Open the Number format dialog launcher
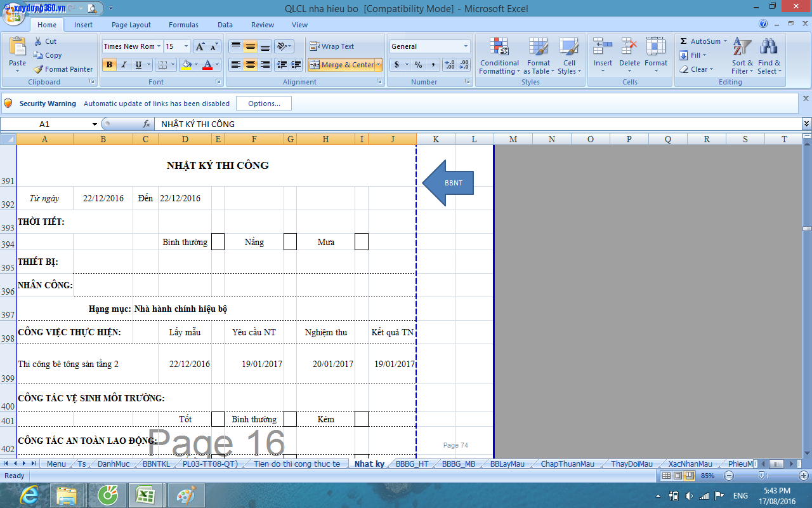 [466, 82]
